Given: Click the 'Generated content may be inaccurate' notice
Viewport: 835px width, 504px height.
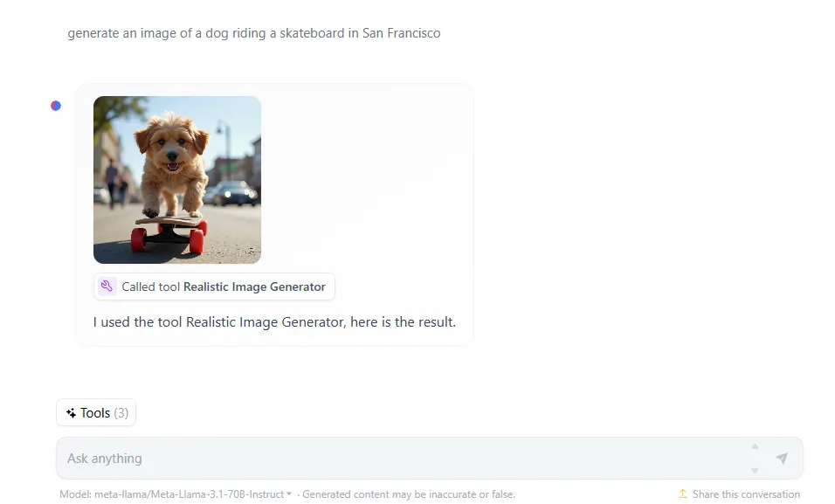Looking at the screenshot, I should coord(409,494).
